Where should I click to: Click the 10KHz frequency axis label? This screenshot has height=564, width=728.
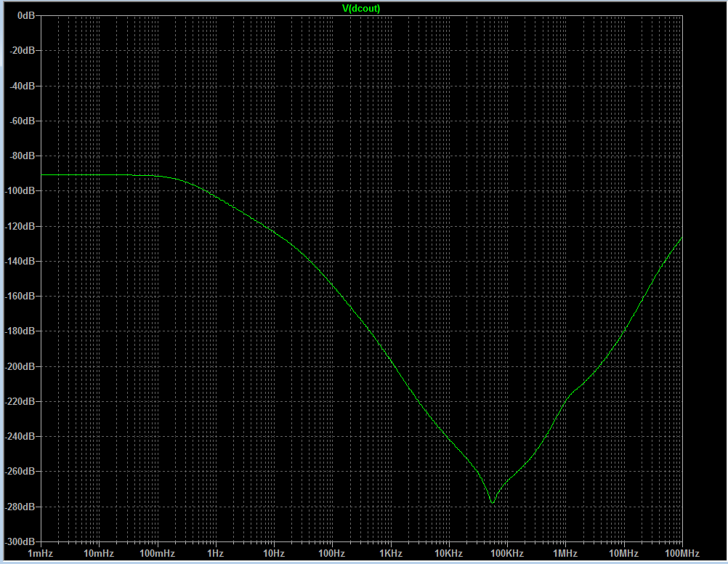[448, 553]
